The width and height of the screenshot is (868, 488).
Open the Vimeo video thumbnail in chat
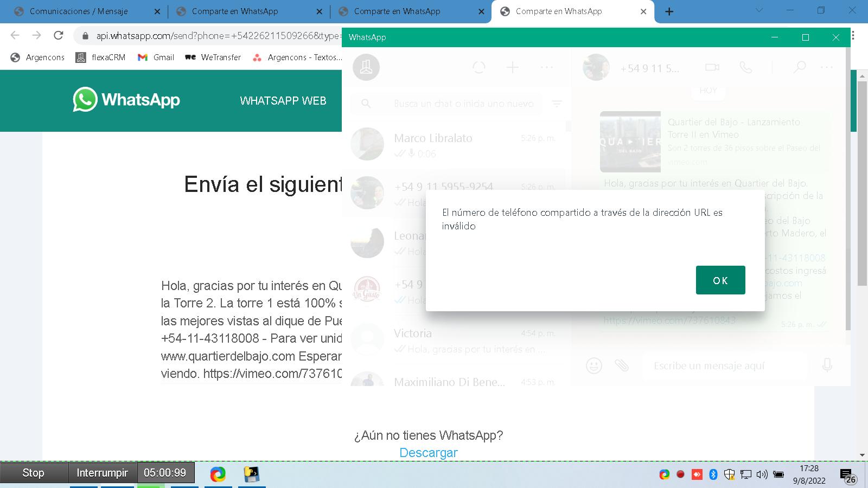[x=630, y=142]
